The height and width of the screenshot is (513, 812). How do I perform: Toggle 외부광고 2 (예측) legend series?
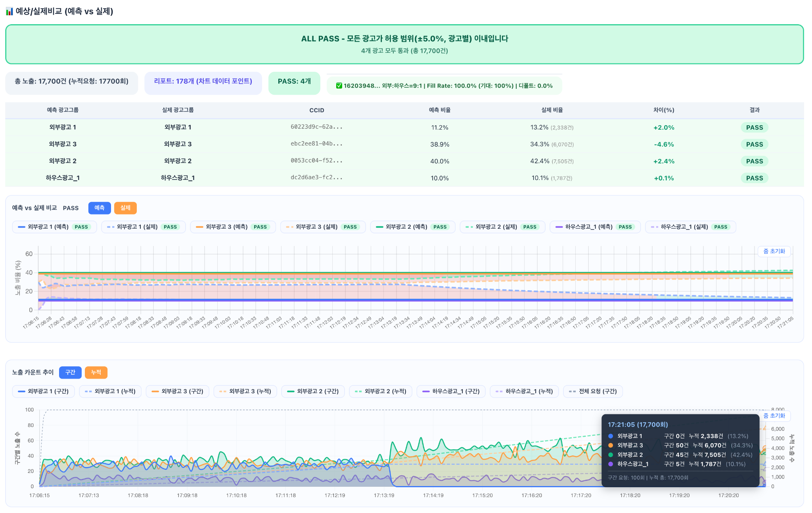point(413,227)
